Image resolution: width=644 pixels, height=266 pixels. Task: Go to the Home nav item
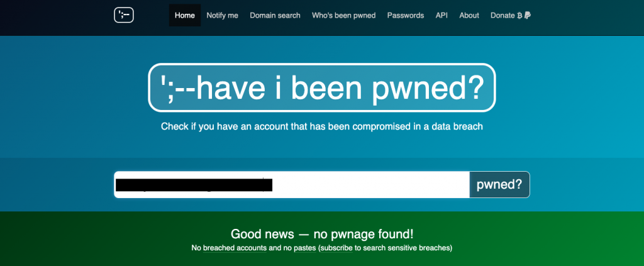[x=185, y=15]
